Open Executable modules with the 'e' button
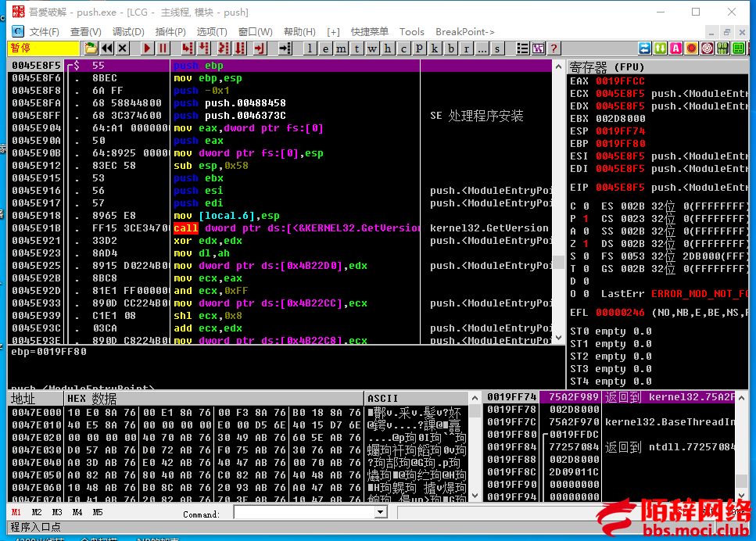 pyautogui.click(x=325, y=48)
